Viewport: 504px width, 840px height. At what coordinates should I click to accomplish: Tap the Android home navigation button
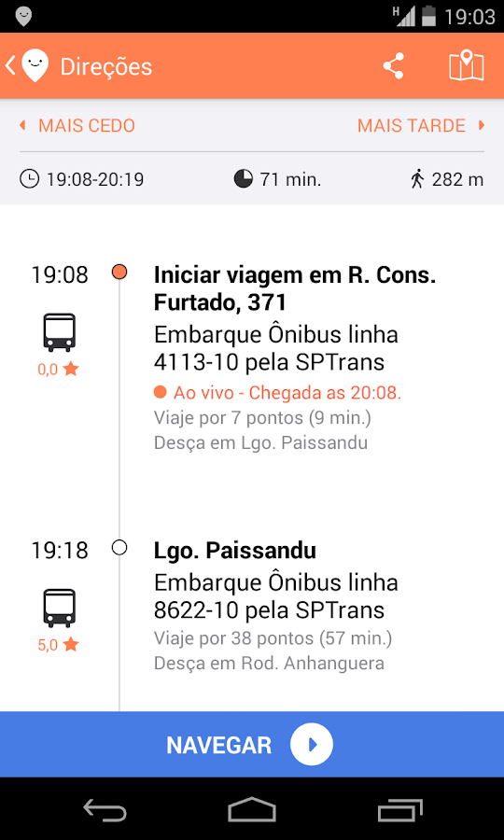(x=252, y=809)
